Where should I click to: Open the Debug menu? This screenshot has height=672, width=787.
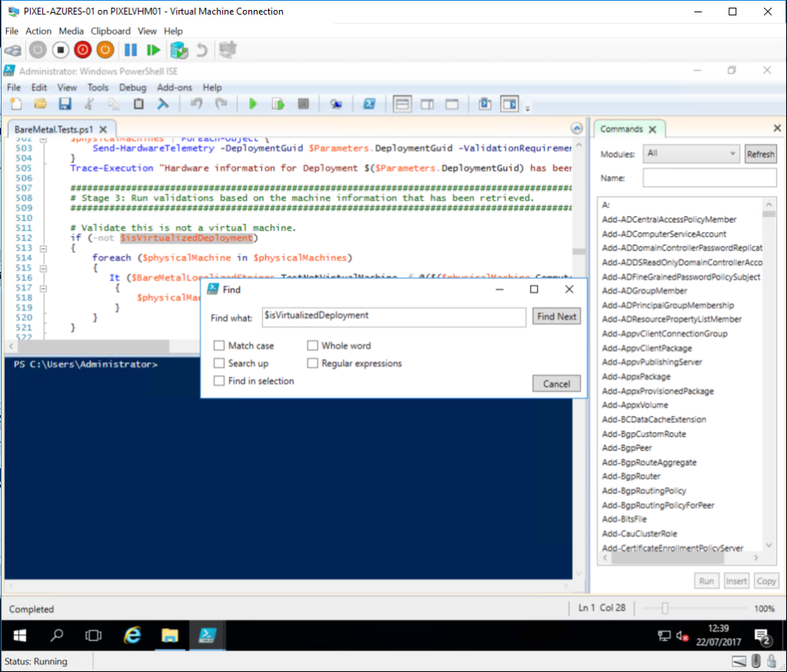point(132,88)
